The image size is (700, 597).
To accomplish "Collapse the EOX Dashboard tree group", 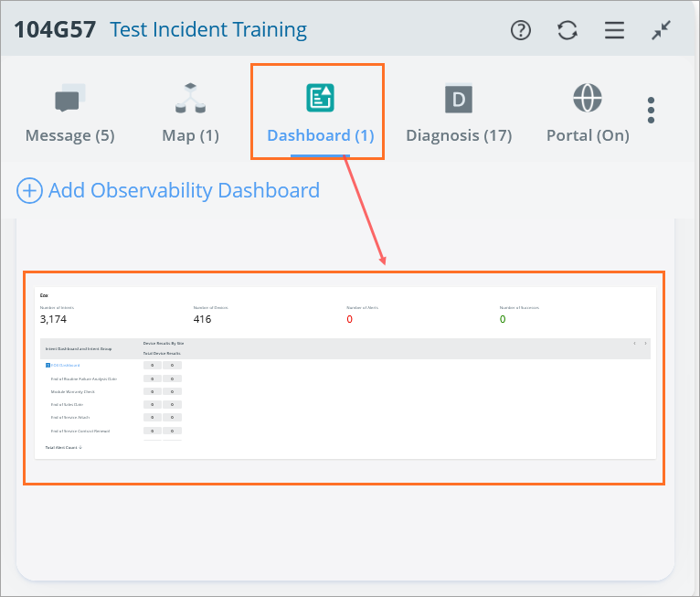I will pyautogui.click(x=48, y=365).
